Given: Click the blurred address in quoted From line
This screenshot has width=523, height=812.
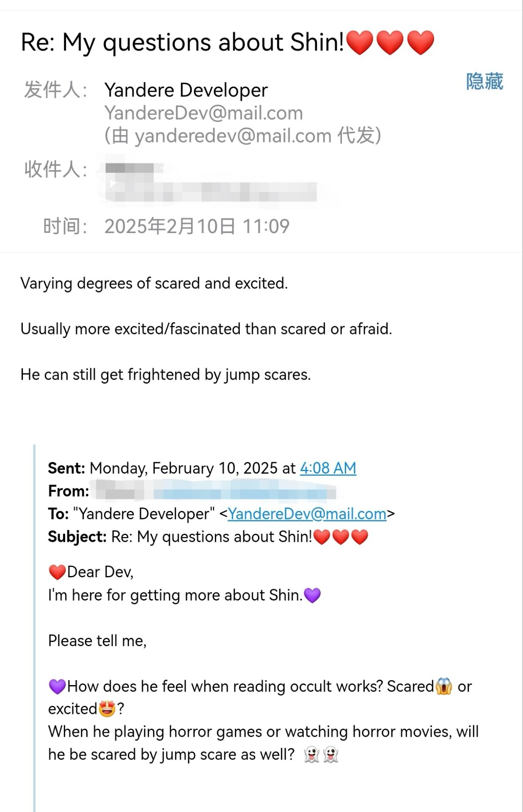Looking at the screenshot, I should coord(216,491).
